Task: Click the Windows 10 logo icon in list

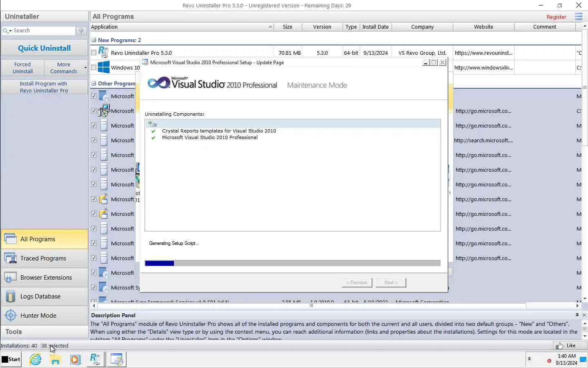Action: 104,67
